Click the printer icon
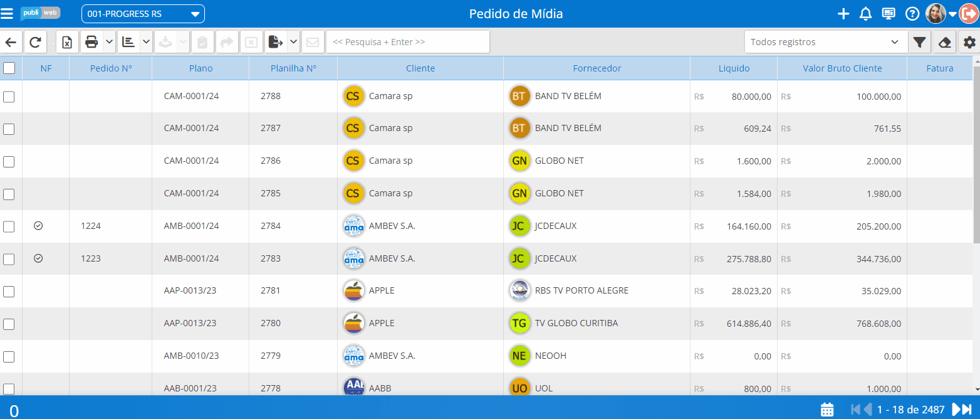 click(x=91, y=42)
